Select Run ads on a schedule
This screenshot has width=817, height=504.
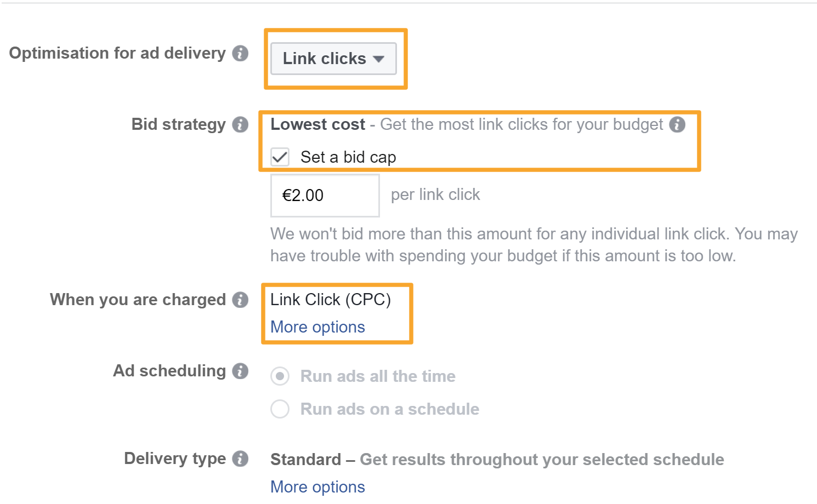pyautogui.click(x=280, y=409)
